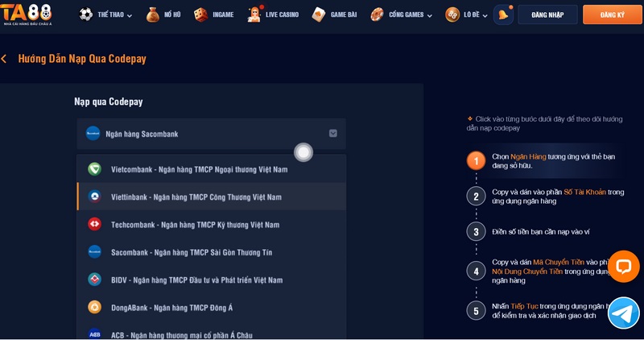Select step 3 circle in guide

(x=476, y=232)
